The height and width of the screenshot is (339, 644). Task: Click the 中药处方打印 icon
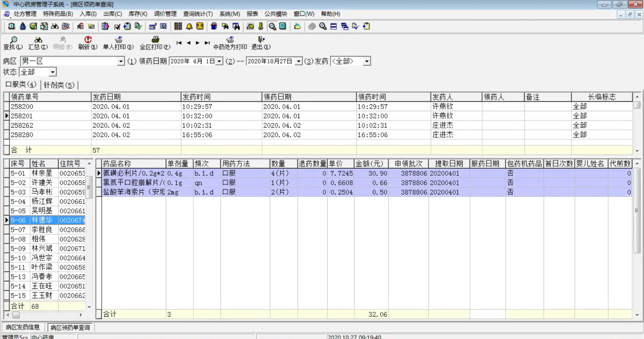coord(230,39)
